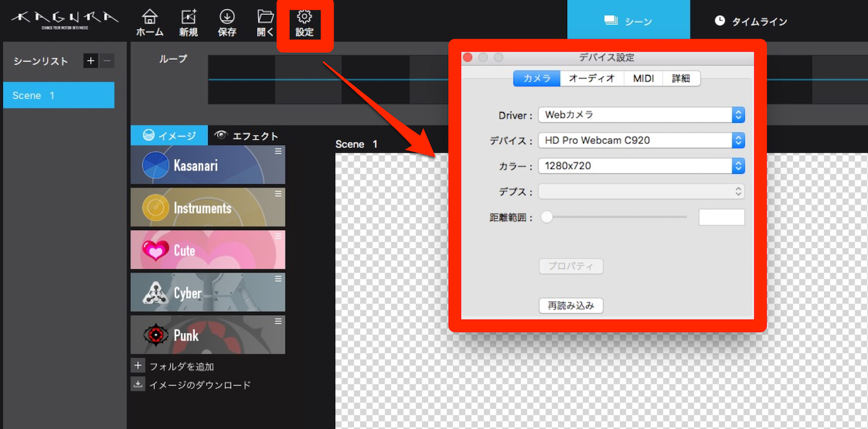Open Instruments folder menu handle
Viewport: 868px width, 429px height.
point(279,194)
